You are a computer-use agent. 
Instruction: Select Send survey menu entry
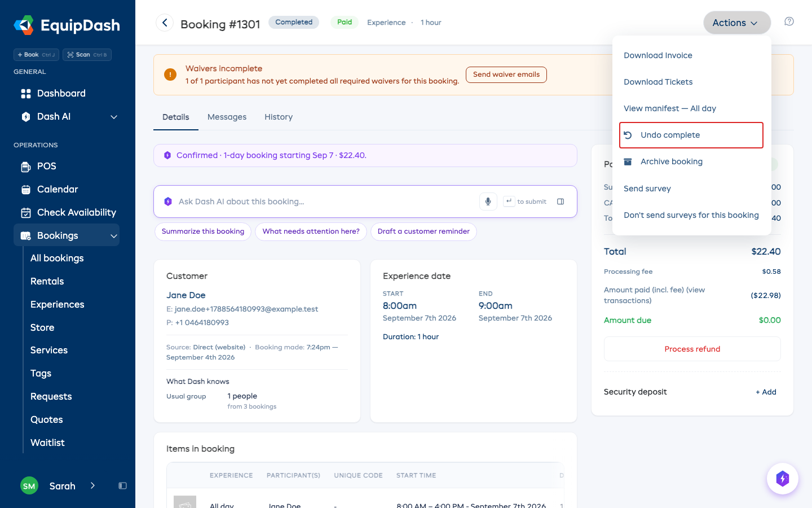(x=691, y=189)
